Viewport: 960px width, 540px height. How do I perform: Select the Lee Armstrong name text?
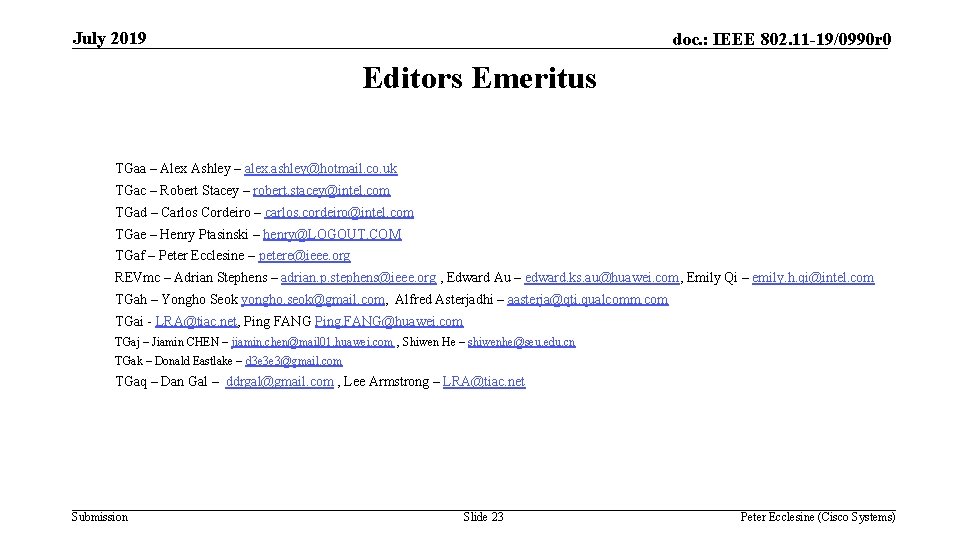(386, 381)
